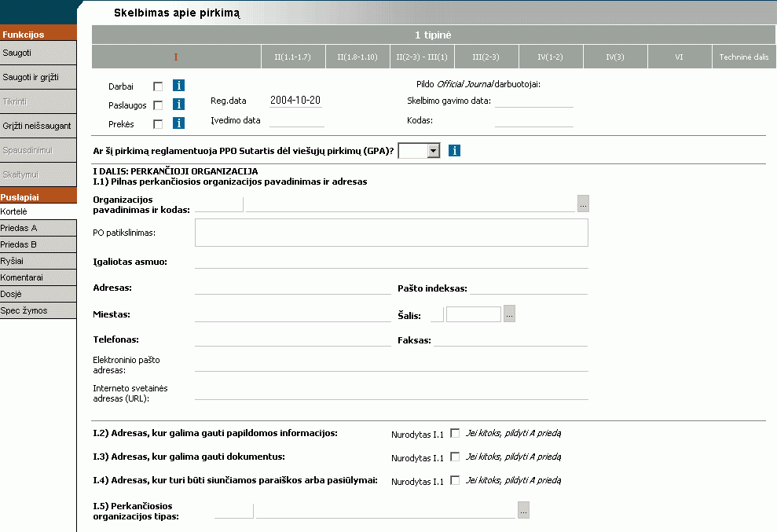Click the Šalis country name field
The image size is (777, 532).
click(474, 314)
